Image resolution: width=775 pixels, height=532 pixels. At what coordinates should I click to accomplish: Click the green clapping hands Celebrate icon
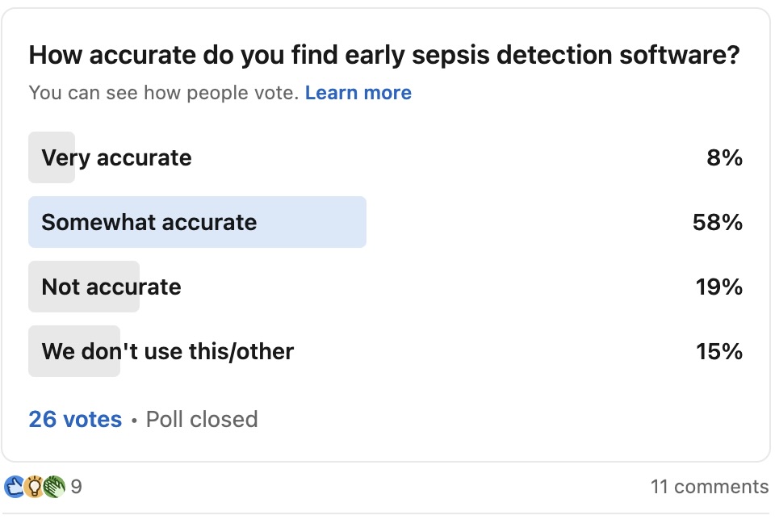click(54, 487)
